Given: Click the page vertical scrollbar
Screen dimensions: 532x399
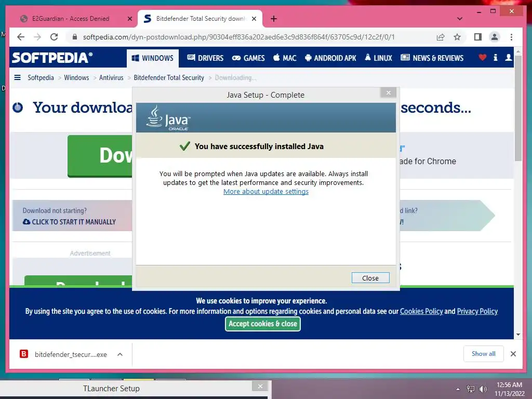Looking at the screenshot, I should (518, 109).
